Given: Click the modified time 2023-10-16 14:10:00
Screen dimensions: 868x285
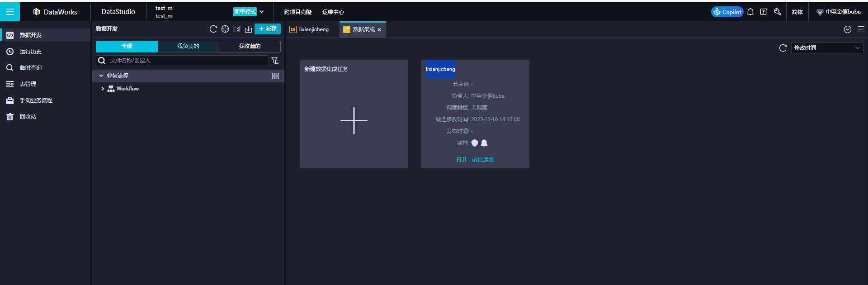Looking at the screenshot, I should pos(495,119).
